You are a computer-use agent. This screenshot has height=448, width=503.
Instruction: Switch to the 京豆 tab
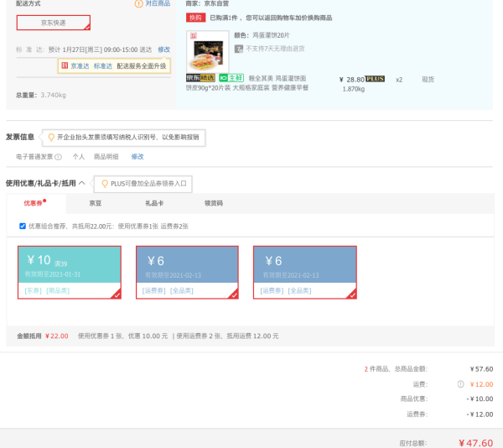point(96,203)
